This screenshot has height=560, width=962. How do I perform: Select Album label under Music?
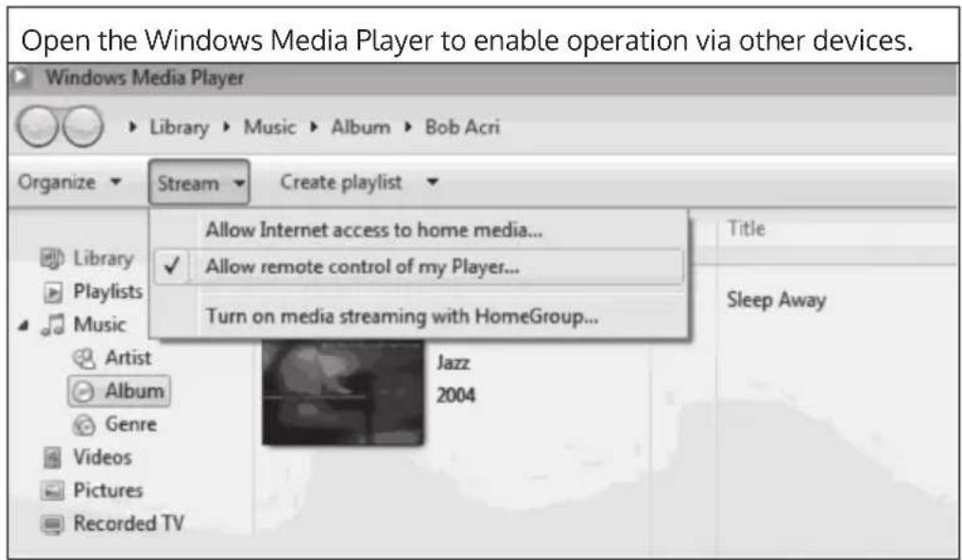[134, 391]
